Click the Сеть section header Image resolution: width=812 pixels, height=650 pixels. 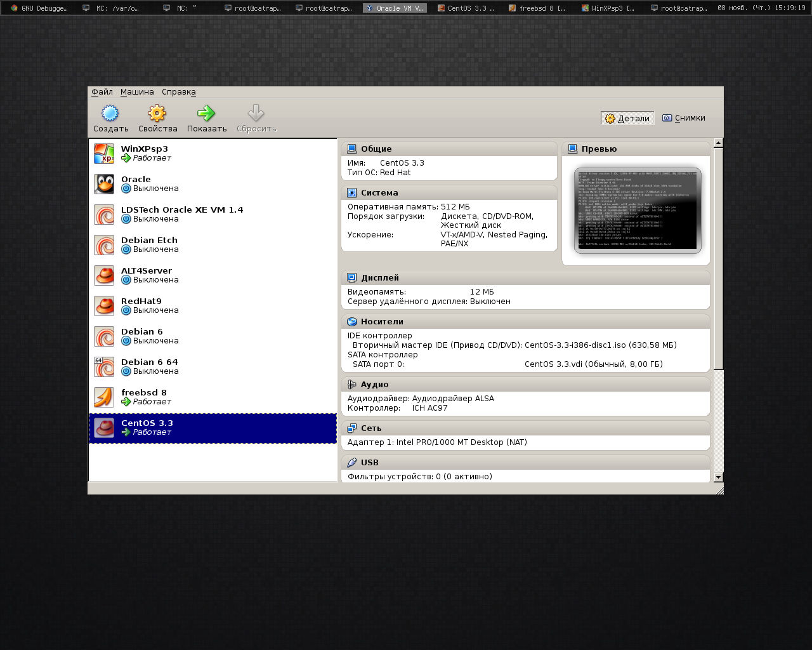(x=371, y=428)
